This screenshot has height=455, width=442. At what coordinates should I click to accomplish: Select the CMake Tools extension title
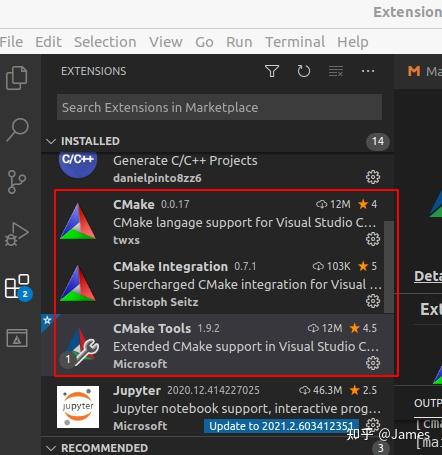(x=152, y=328)
